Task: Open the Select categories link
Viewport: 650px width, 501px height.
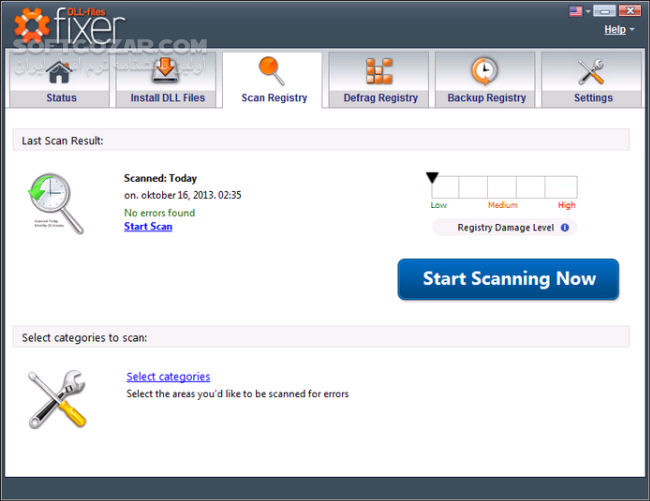Action: [x=168, y=377]
